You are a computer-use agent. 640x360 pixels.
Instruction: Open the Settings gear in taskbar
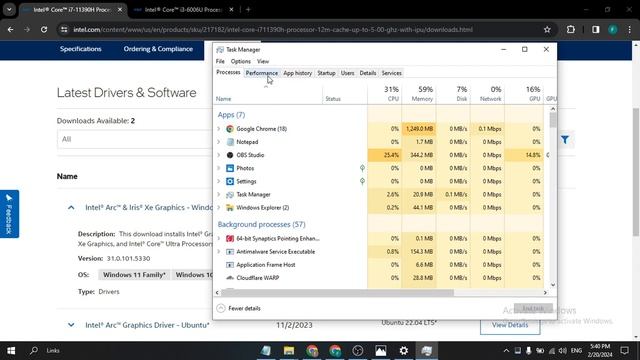[403, 351]
